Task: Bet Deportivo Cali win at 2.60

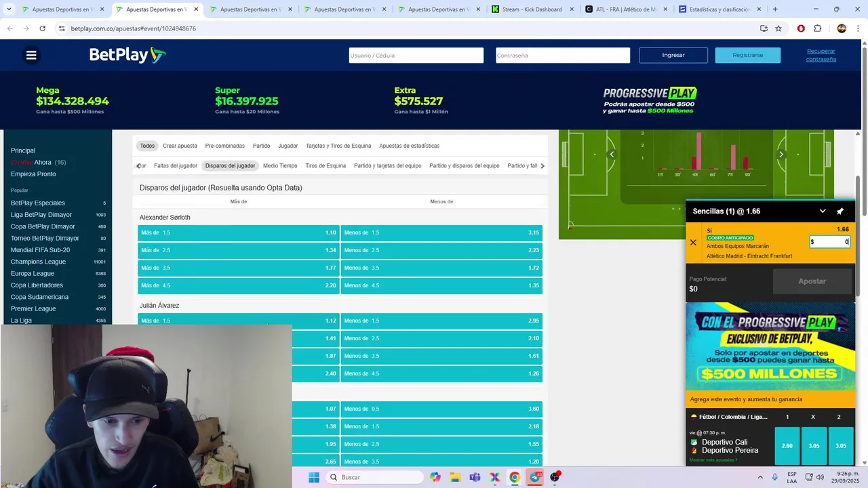Action: pyautogui.click(x=787, y=446)
